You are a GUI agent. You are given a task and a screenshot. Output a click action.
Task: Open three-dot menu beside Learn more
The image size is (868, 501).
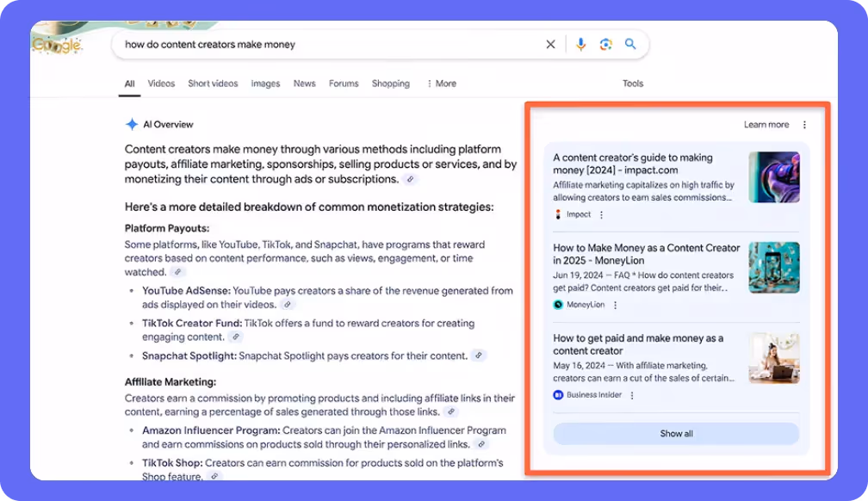tap(804, 125)
